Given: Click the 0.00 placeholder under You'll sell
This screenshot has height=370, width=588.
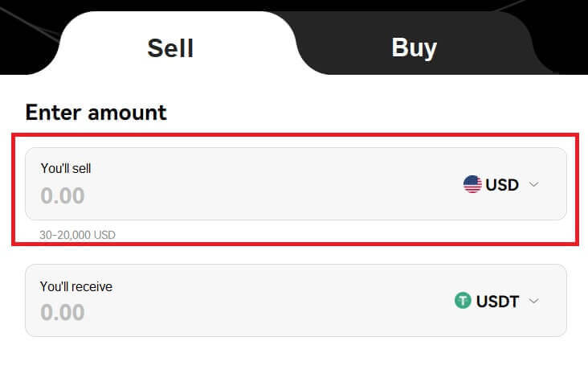Looking at the screenshot, I should (63, 196).
